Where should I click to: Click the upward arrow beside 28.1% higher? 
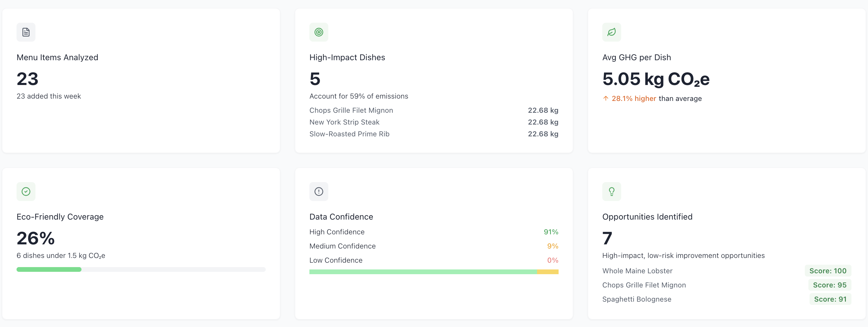[x=606, y=98]
